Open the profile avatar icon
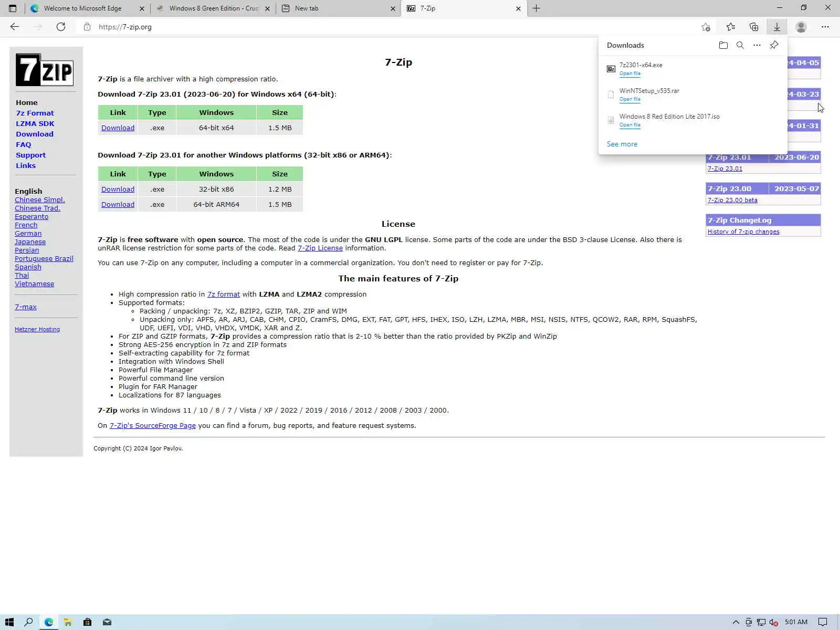Viewport: 840px width, 630px height. point(801,27)
